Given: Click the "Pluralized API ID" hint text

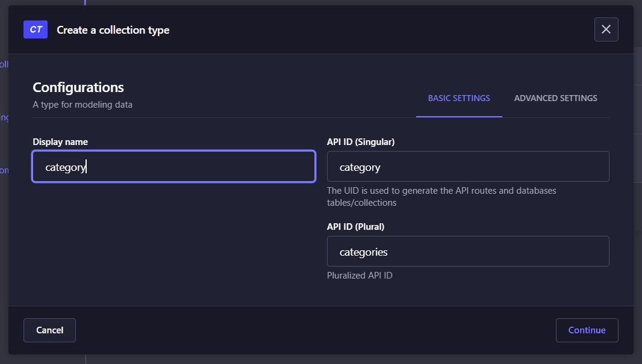Looking at the screenshot, I should 361,276.
